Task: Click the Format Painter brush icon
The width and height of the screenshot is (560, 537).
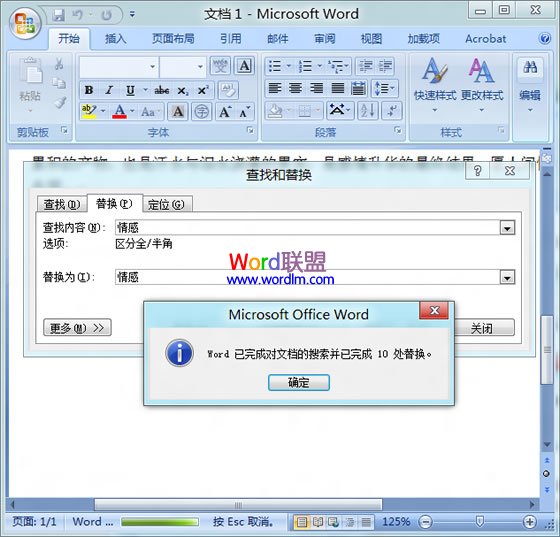Action: click(x=60, y=102)
